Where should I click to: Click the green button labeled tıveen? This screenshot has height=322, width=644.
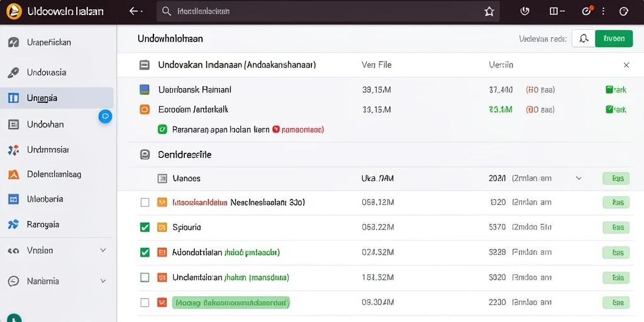[x=614, y=38]
